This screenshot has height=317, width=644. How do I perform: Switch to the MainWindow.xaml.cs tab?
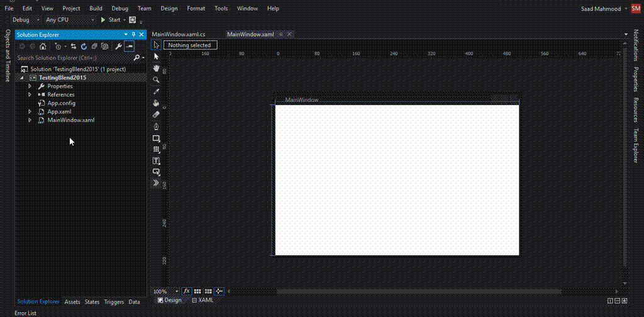[x=178, y=35]
